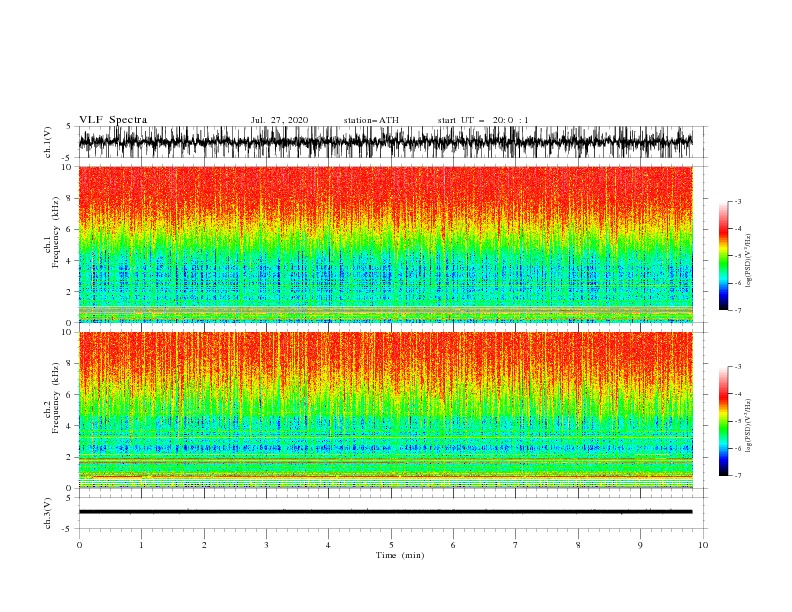
Task: Click the time axis tick label "5"
Action: (x=391, y=545)
